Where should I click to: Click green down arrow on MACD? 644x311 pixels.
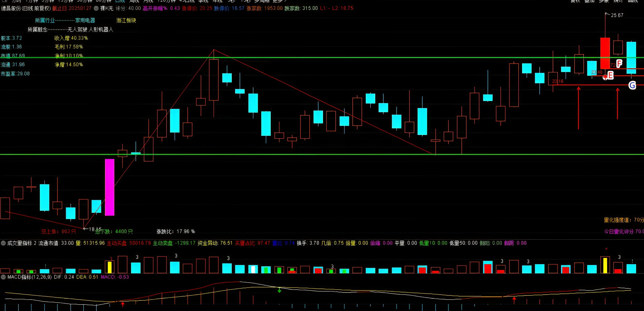coord(279,290)
